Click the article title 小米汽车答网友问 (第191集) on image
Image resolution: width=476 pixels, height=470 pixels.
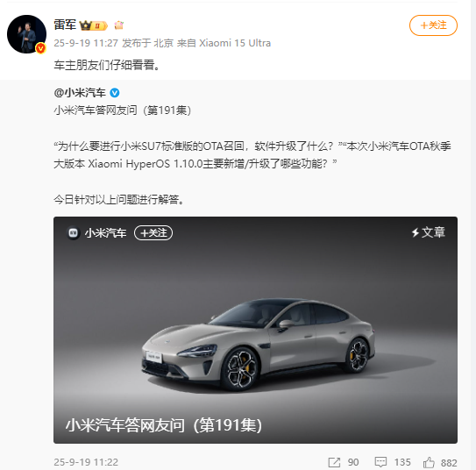(164, 425)
